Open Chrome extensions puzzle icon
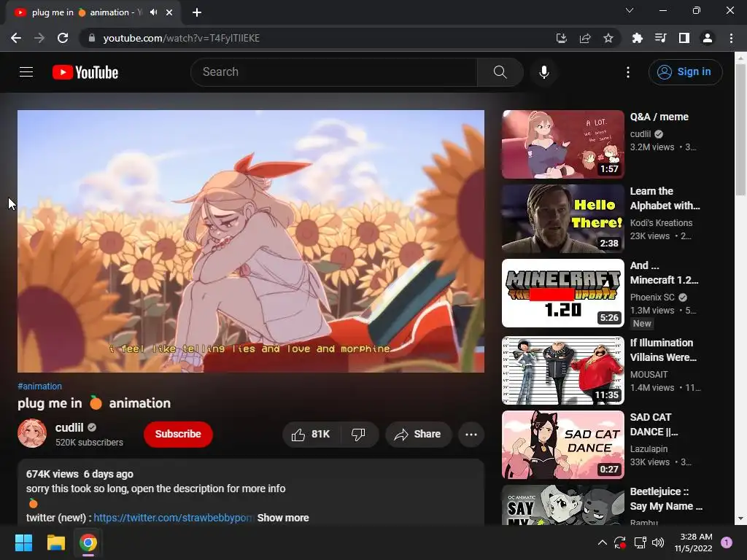 [637, 38]
